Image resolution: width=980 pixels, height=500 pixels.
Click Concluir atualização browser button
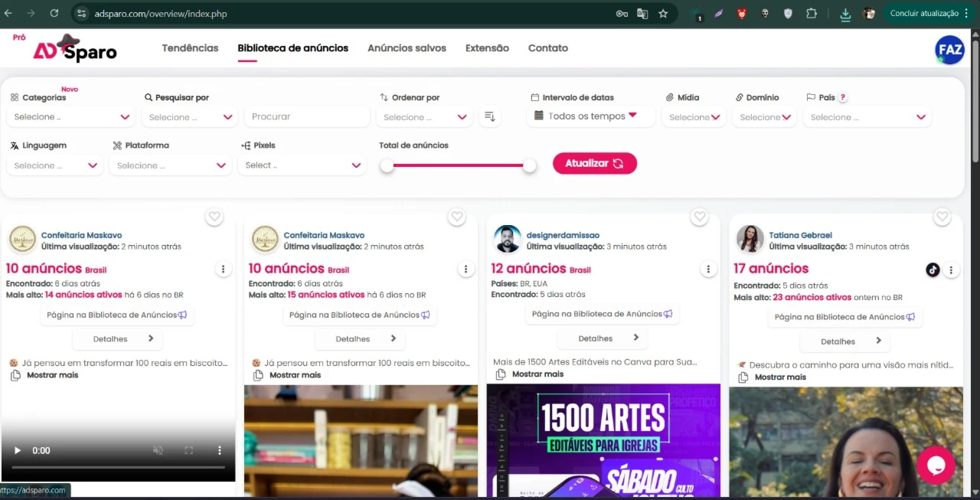(929, 13)
